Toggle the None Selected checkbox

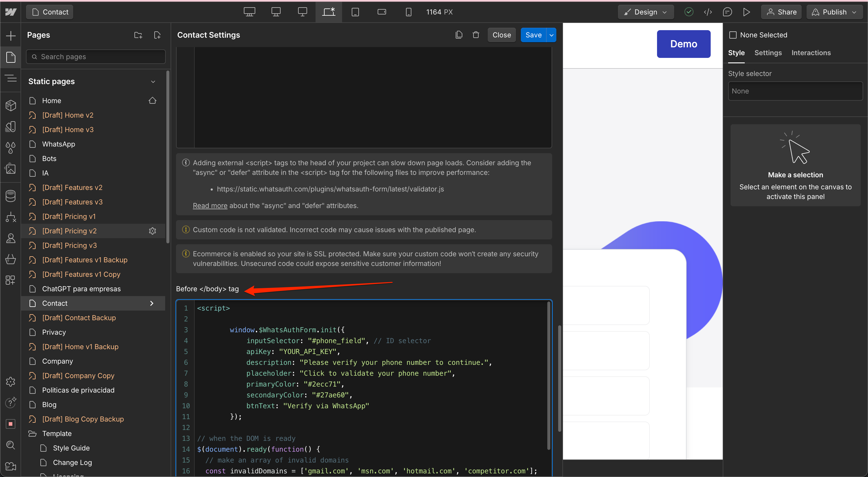click(733, 35)
